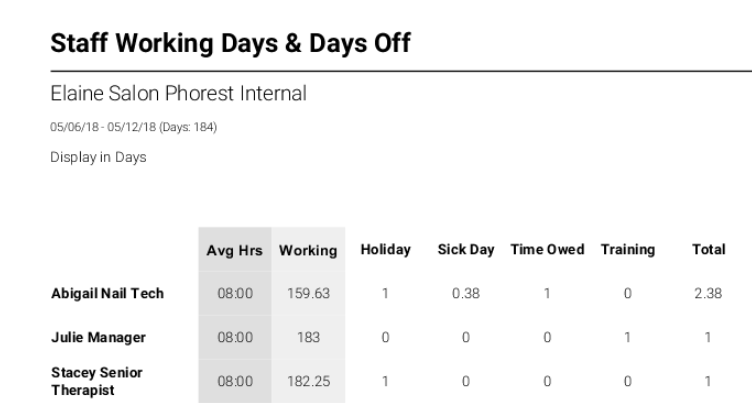Click the date range 05/06/18 - 05/12/18

(x=103, y=127)
